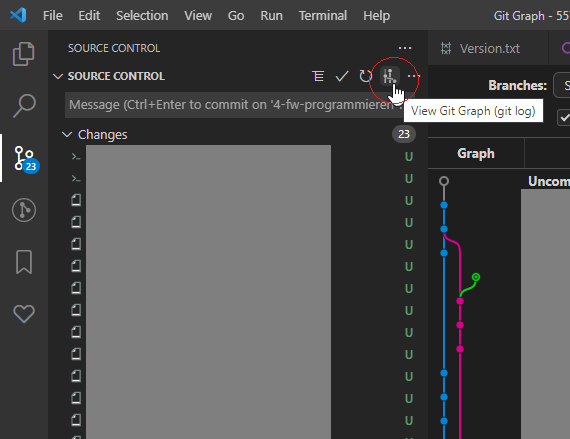Open the views and more actions ellipsis in the panel title
The image size is (570, 439).
click(405, 48)
